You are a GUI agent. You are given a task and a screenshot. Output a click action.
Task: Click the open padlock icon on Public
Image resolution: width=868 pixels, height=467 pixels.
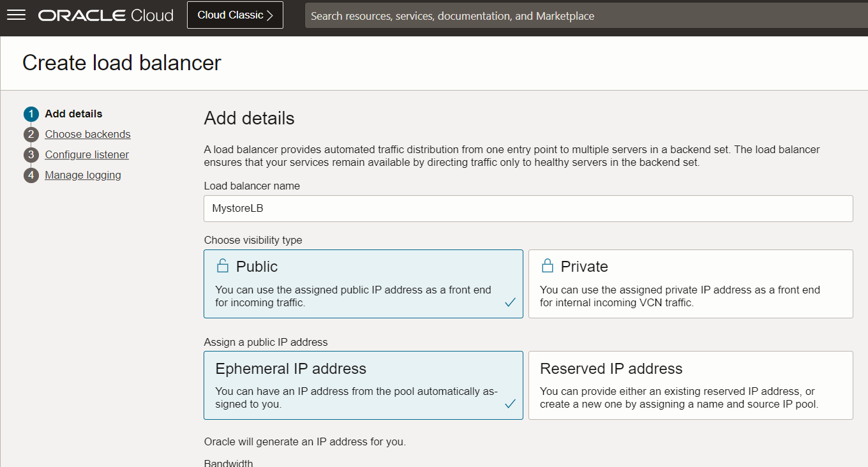click(x=222, y=265)
